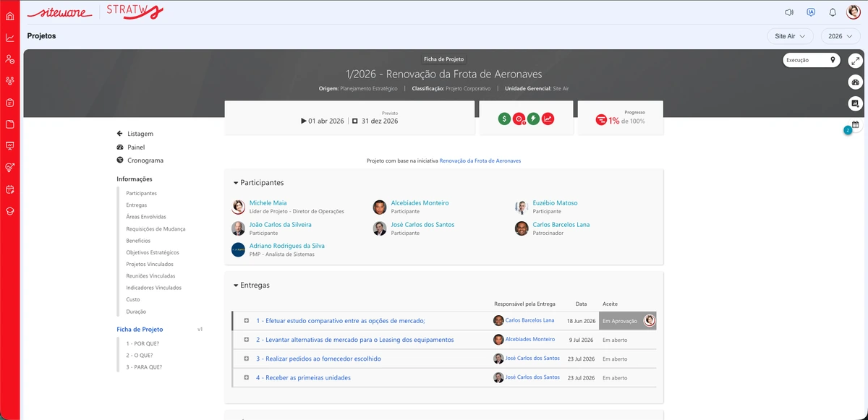The height and width of the screenshot is (420, 868).
Task: Open the Site Air dropdown
Action: coord(790,36)
